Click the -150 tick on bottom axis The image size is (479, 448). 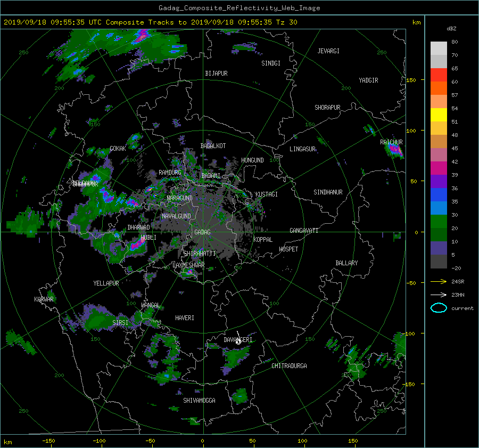(x=48, y=441)
